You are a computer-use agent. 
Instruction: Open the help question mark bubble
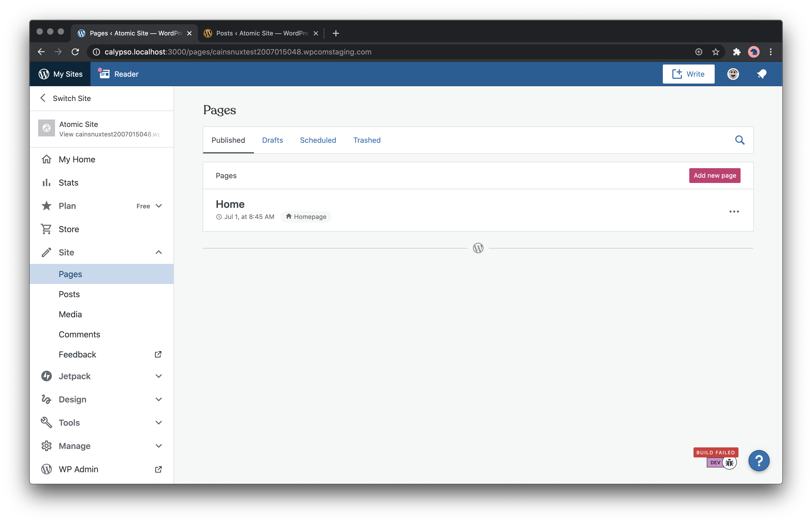click(x=759, y=461)
